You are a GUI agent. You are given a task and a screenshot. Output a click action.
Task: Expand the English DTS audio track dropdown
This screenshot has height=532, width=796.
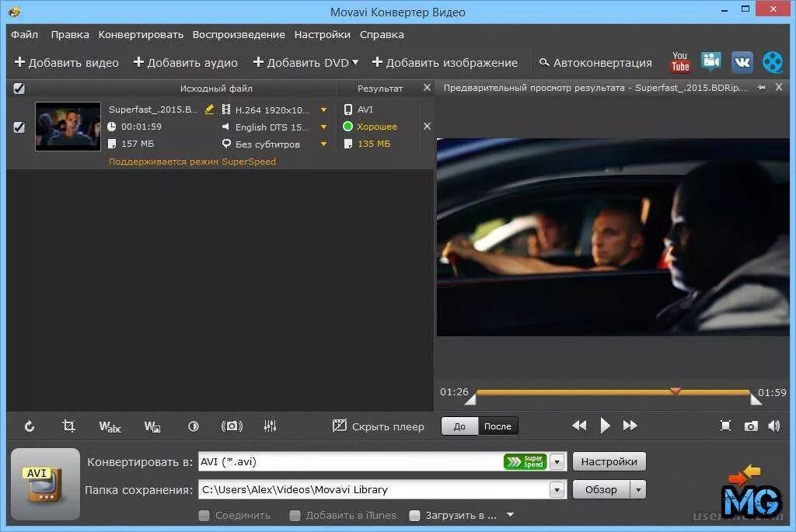323,127
